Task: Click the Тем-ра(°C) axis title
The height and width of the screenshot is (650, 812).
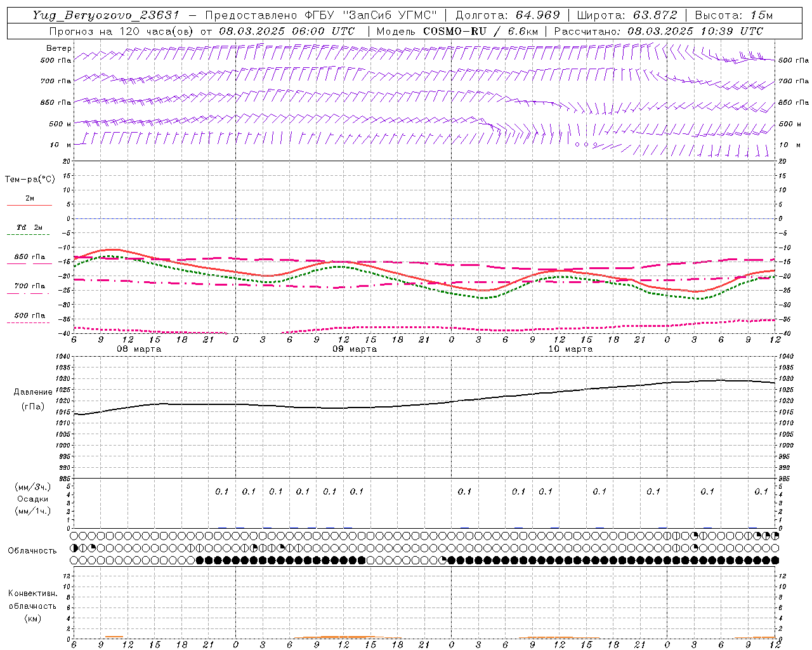Action: [30, 180]
